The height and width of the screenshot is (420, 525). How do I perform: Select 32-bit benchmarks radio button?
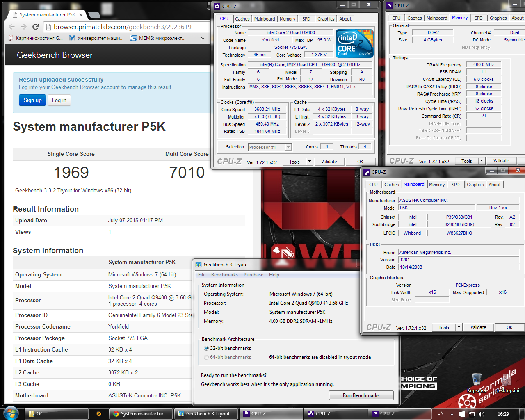pos(206,348)
